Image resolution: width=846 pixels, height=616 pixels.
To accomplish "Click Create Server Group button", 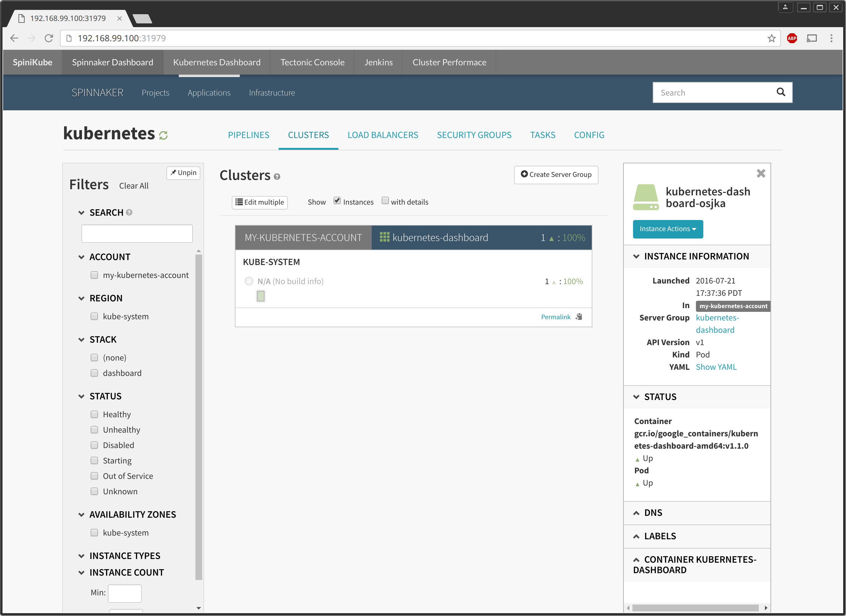I will point(556,174).
